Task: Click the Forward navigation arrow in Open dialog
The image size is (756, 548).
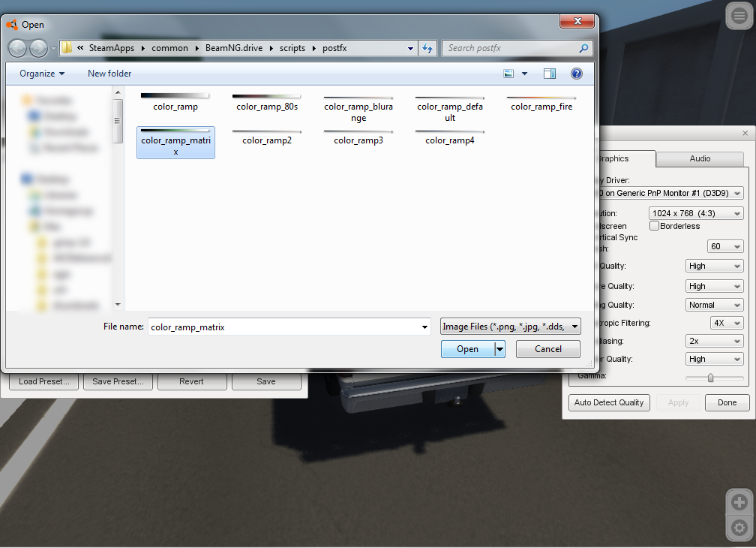Action: click(x=38, y=48)
